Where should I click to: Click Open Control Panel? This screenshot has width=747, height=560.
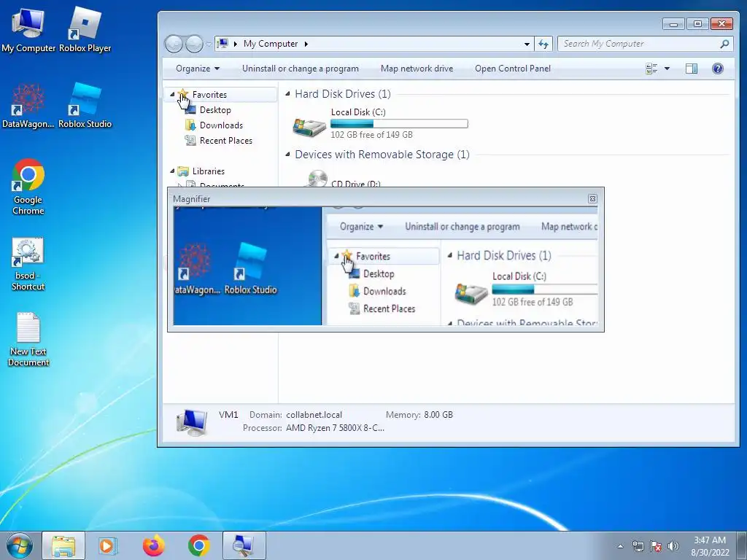[x=513, y=69]
